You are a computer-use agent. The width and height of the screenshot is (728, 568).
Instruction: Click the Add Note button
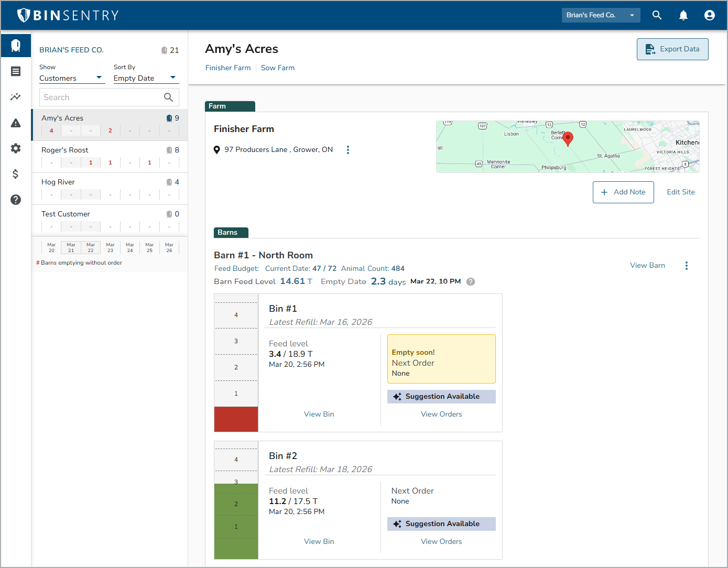point(623,192)
